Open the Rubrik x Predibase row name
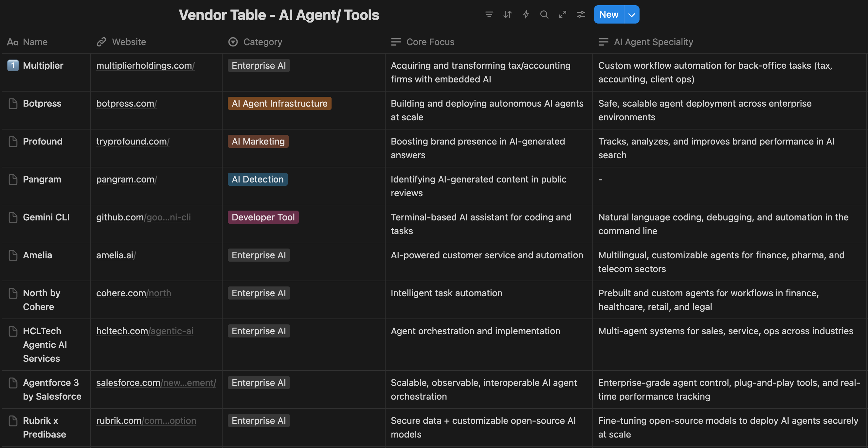 point(45,427)
